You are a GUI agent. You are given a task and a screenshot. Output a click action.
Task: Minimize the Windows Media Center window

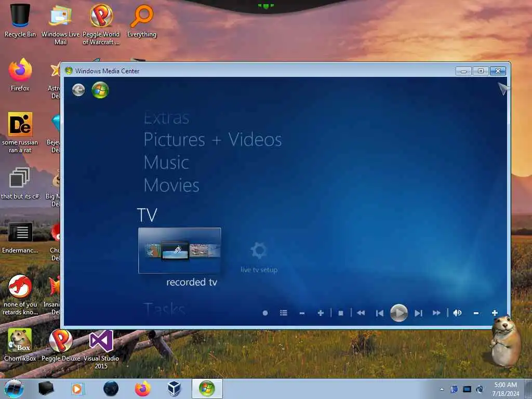coord(463,71)
